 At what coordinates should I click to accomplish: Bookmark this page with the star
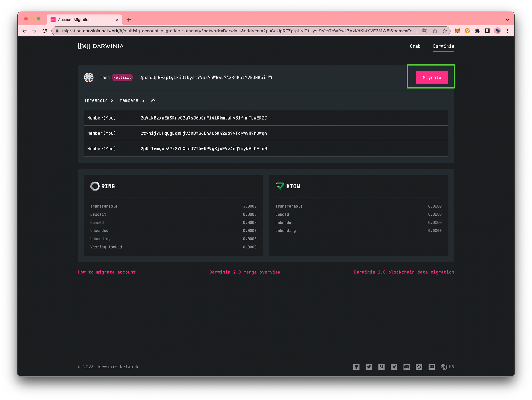click(x=445, y=31)
